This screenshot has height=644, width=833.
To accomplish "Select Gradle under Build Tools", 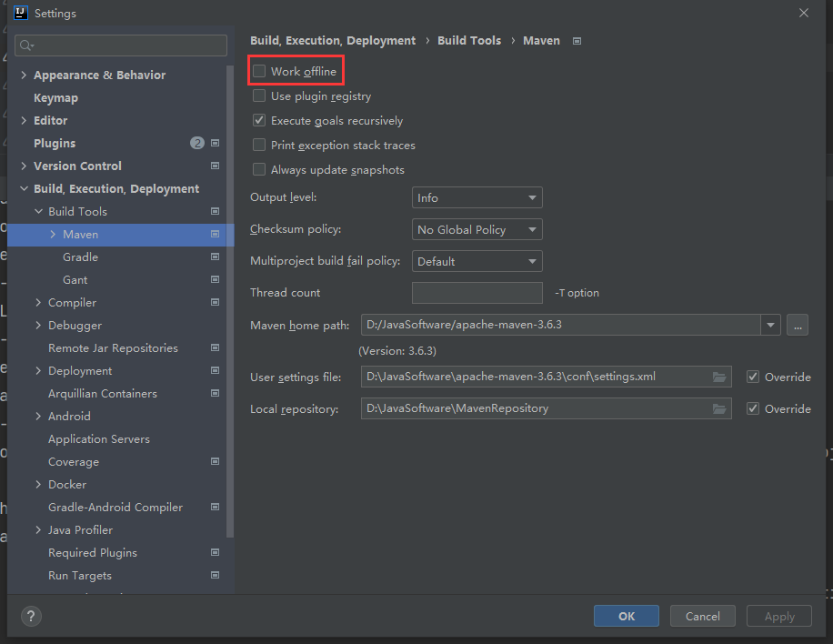I will [80, 257].
